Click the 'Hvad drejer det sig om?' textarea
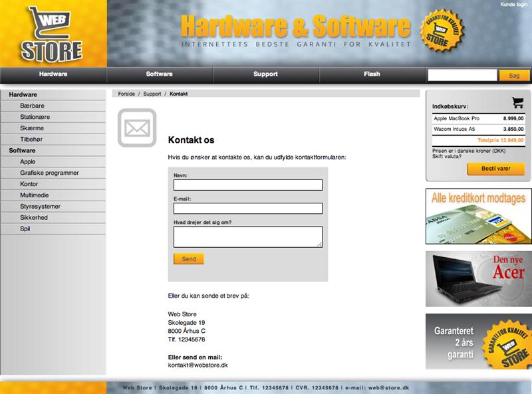Screen dimensions: 532x394 pos(247,237)
